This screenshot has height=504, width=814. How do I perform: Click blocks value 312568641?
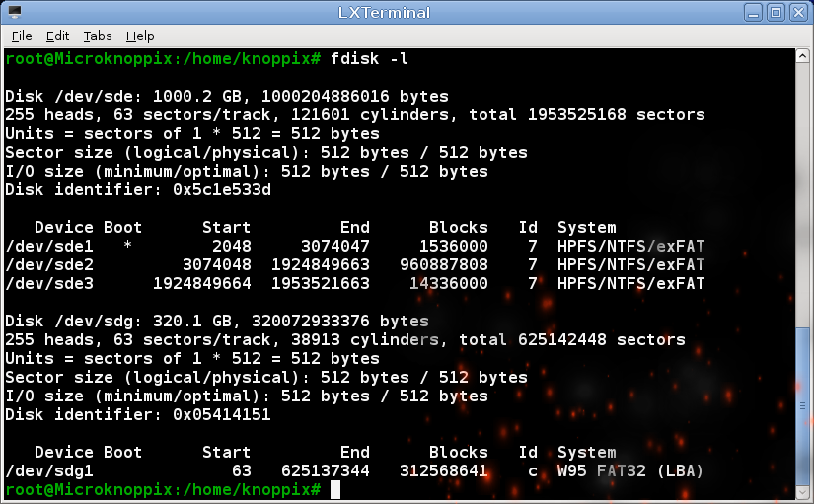(x=444, y=470)
